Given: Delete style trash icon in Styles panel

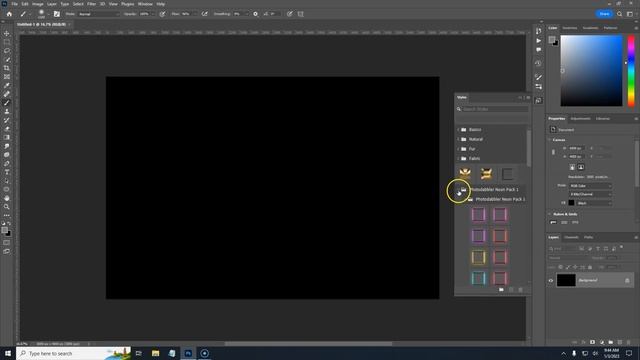Looking at the screenshot, I should tap(520, 290).
